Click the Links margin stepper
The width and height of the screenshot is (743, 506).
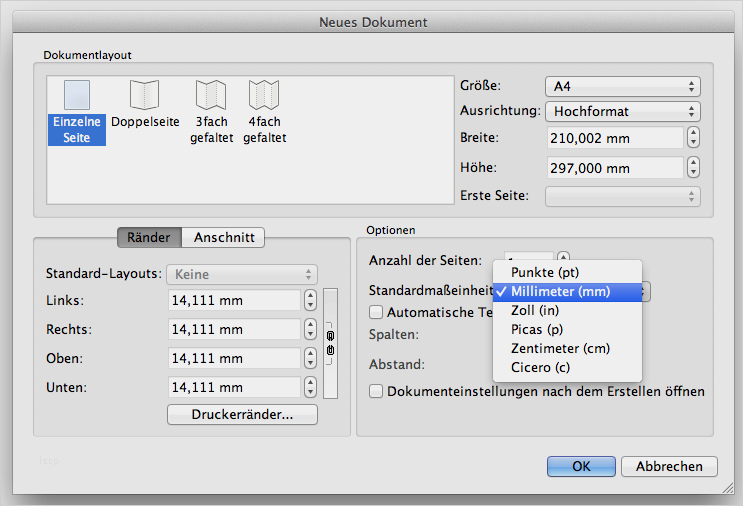pos(310,300)
